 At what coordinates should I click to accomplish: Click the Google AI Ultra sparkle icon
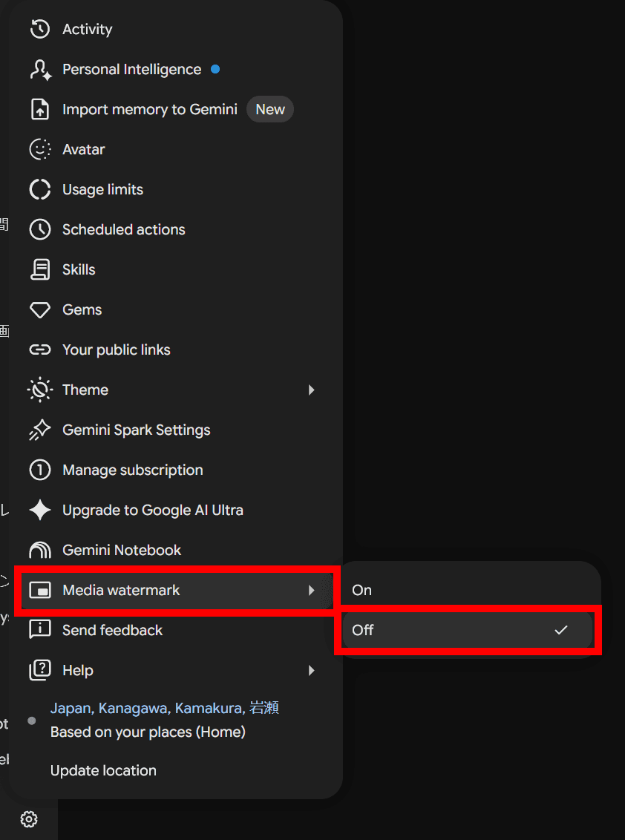[x=40, y=510]
